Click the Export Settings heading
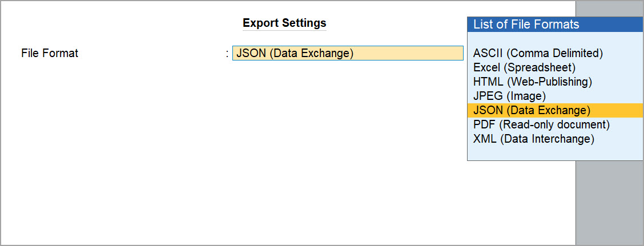The width and height of the screenshot is (644, 246). click(284, 23)
